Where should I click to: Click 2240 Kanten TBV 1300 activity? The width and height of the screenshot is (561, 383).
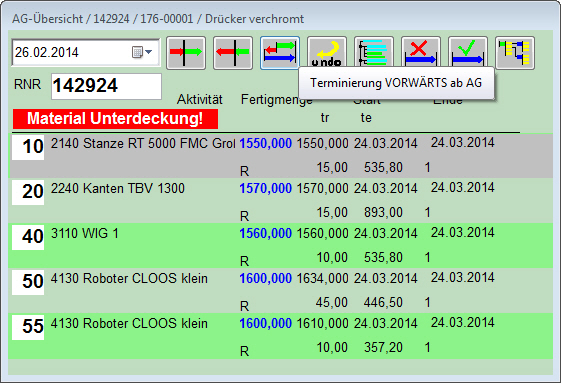pos(118,188)
